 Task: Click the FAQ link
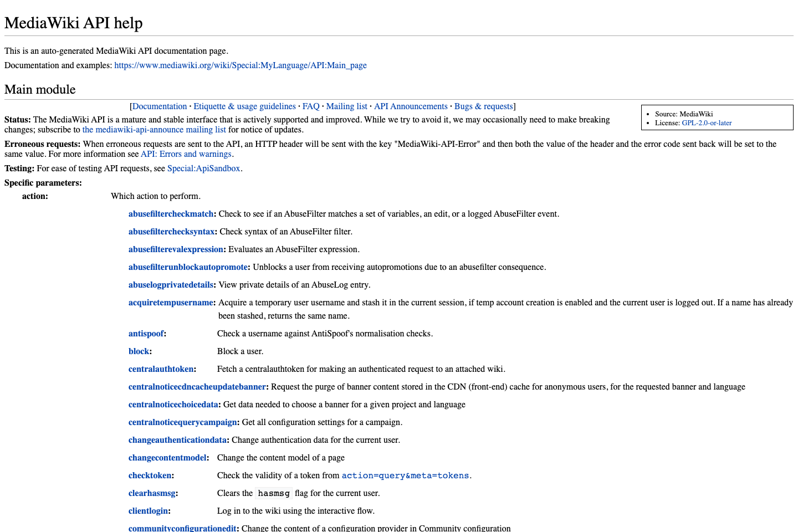[x=310, y=106]
